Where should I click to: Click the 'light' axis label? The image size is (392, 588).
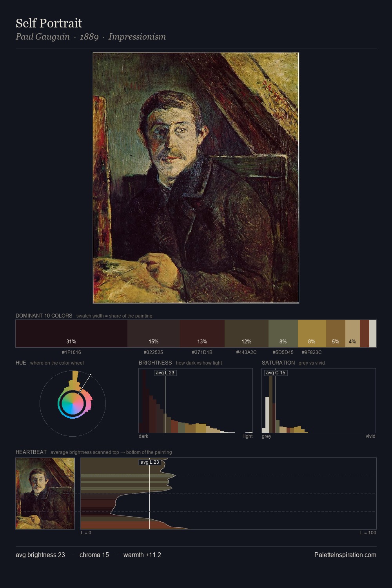pyautogui.click(x=248, y=436)
